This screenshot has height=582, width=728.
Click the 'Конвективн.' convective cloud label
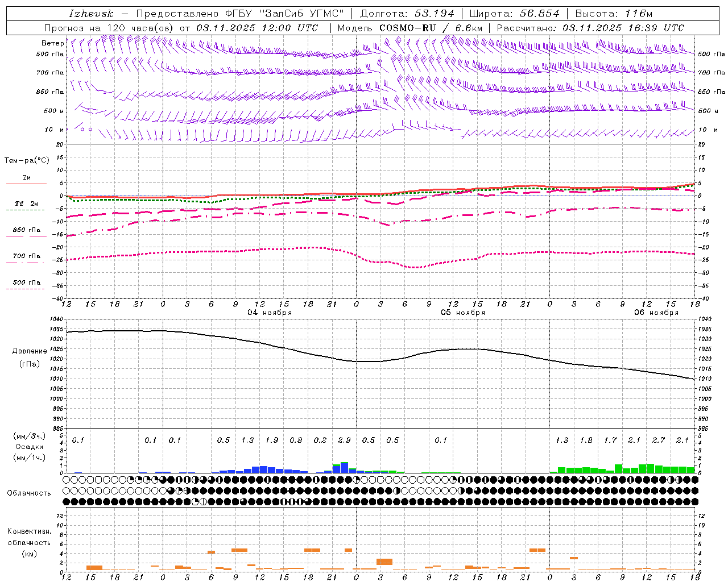point(30,531)
